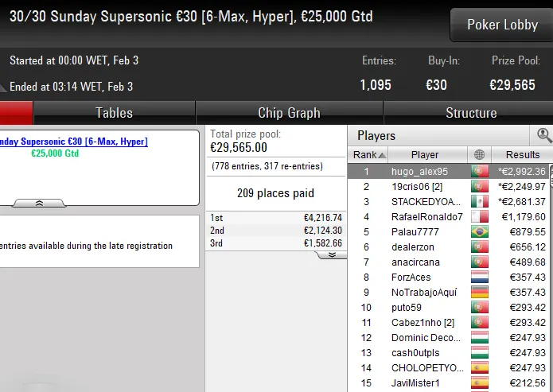Click the Spain flag beside JaviMister1

pyautogui.click(x=479, y=382)
